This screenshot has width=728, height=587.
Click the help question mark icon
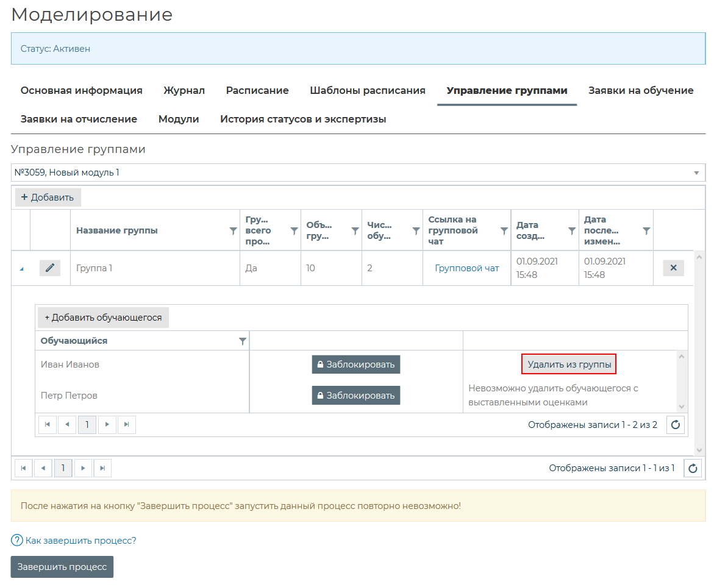point(16,541)
